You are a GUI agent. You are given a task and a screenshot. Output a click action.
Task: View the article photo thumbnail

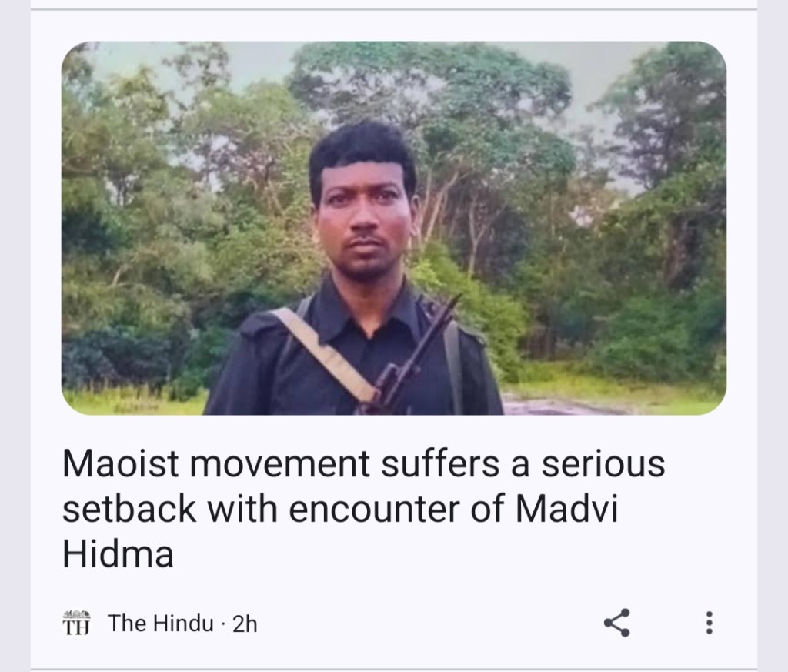(393, 228)
